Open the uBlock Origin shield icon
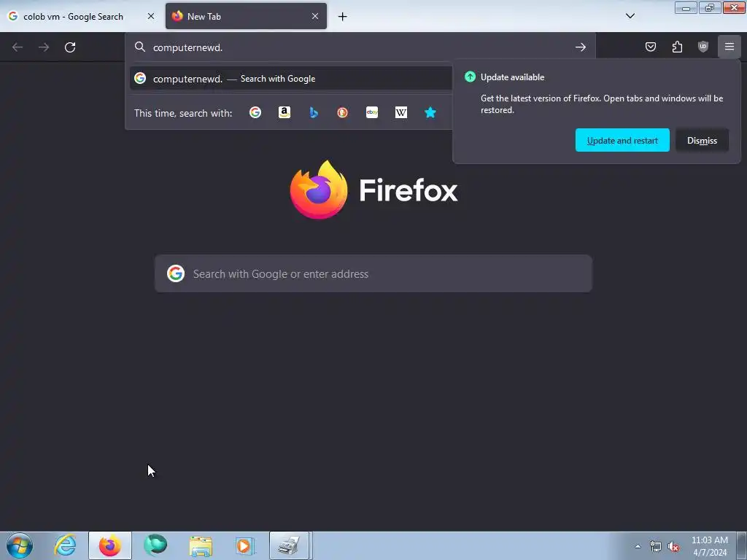This screenshot has width=747, height=560. pos(703,47)
